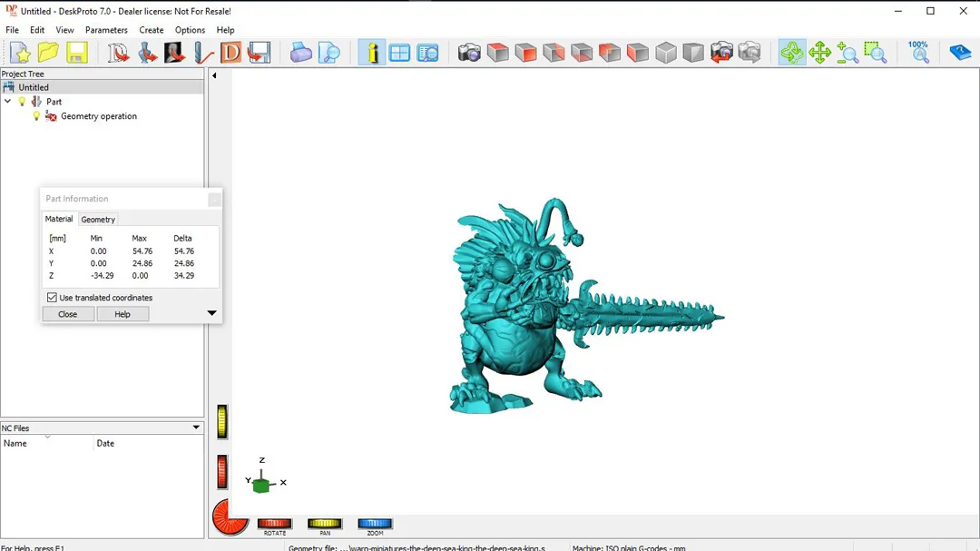Viewport: 980px width, 551px height.
Task: Select the dark gray isometric cube view
Action: click(x=693, y=53)
